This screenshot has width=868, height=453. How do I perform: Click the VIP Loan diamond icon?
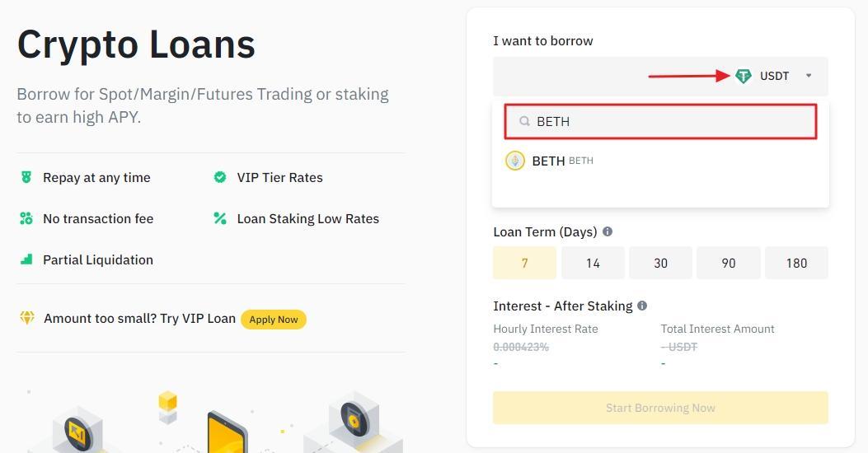(x=27, y=318)
